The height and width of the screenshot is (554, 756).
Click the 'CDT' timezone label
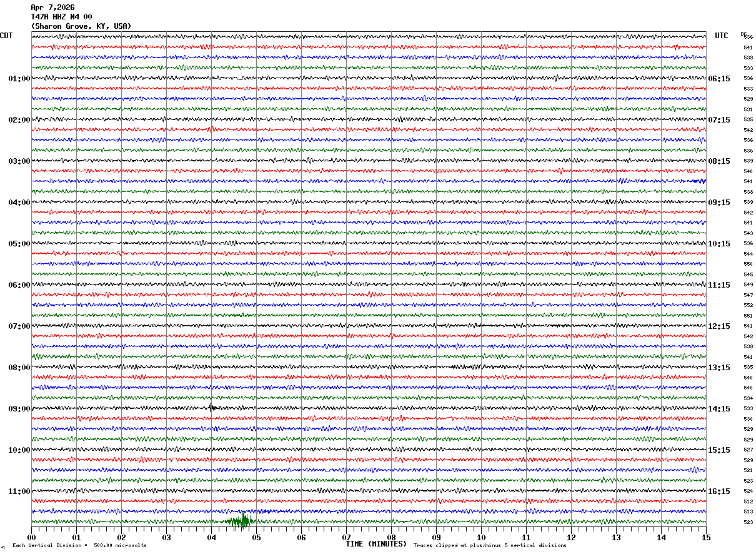click(x=6, y=36)
